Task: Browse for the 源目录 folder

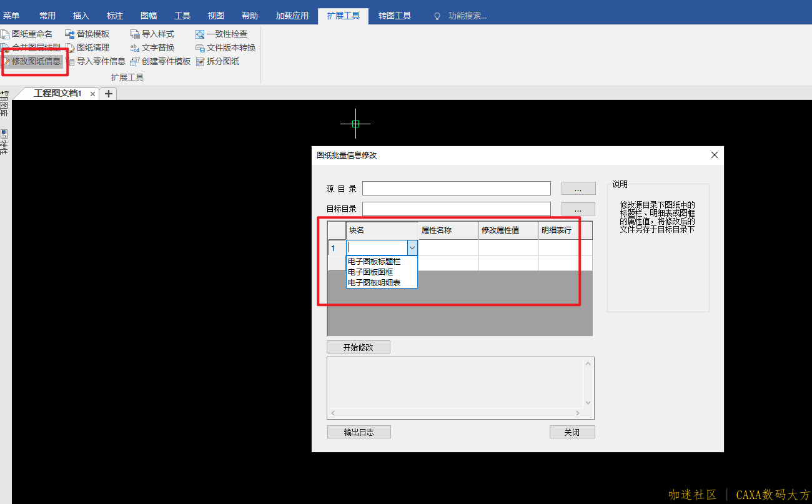Action: [578, 189]
